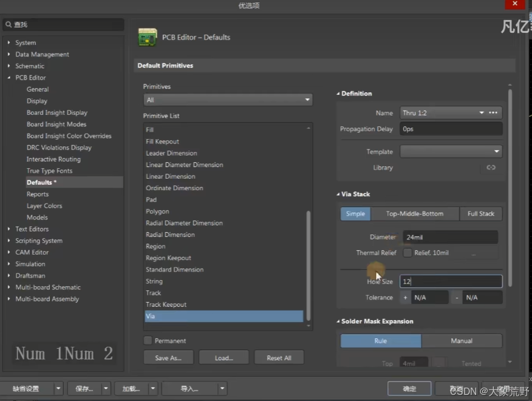Collapse the Solder Mask Expansion section
Image resolution: width=532 pixels, height=401 pixels.
click(338, 321)
